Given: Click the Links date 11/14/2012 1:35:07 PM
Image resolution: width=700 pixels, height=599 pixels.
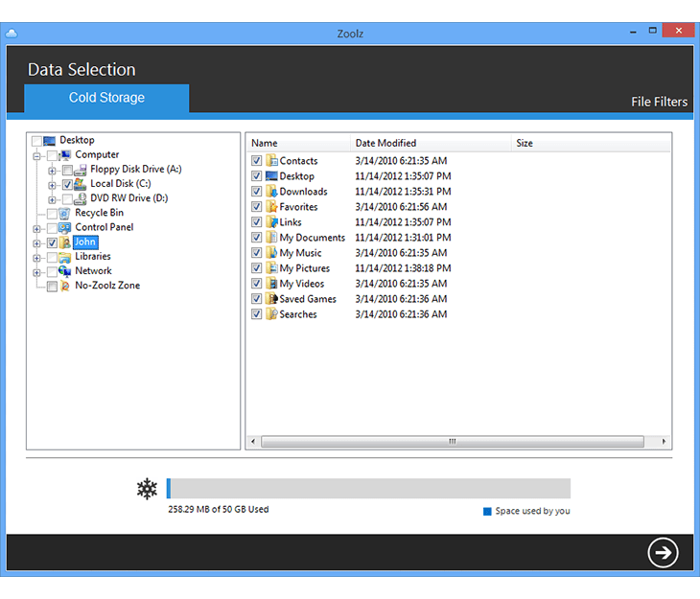Looking at the screenshot, I should [x=403, y=222].
